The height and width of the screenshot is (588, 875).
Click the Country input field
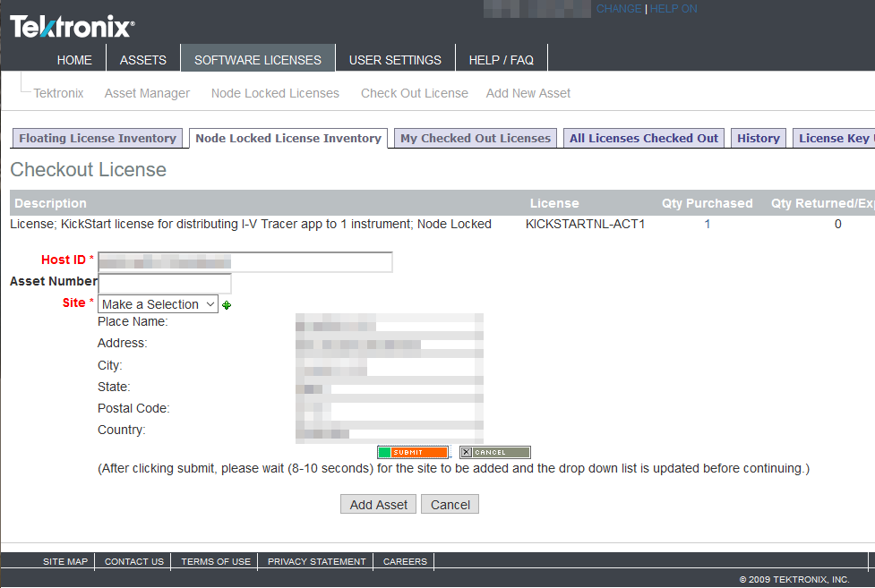click(390, 430)
